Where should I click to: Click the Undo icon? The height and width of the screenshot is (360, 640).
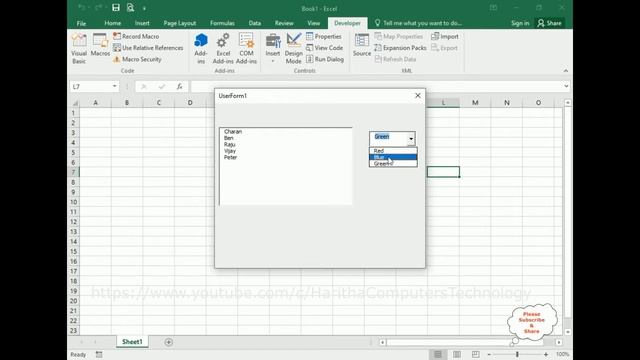pyautogui.click(x=82, y=8)
